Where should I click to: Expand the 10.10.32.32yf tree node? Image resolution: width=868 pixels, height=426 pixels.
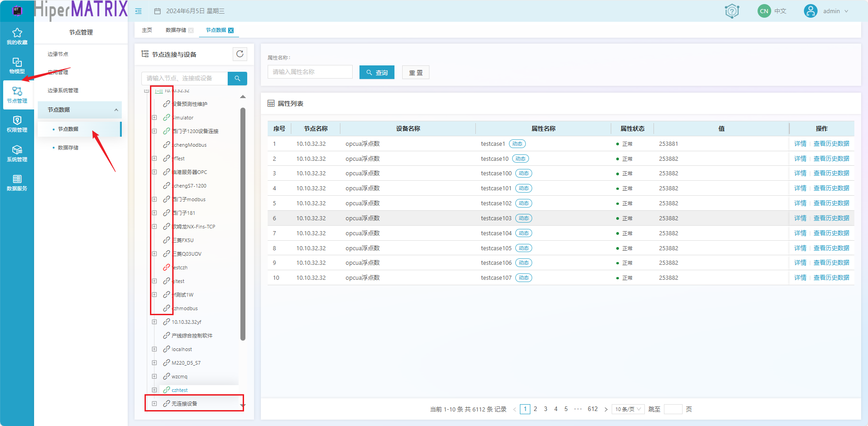coord(155,322)
